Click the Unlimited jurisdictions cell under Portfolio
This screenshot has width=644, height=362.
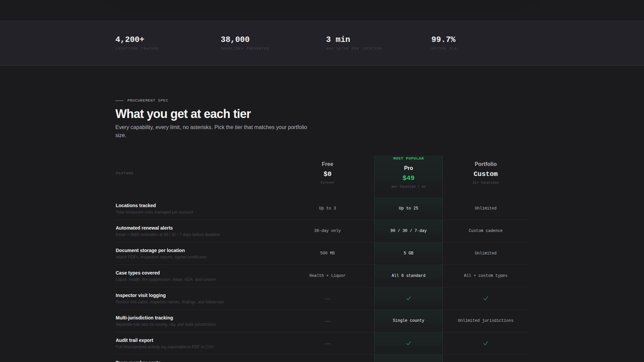[485, 320]
